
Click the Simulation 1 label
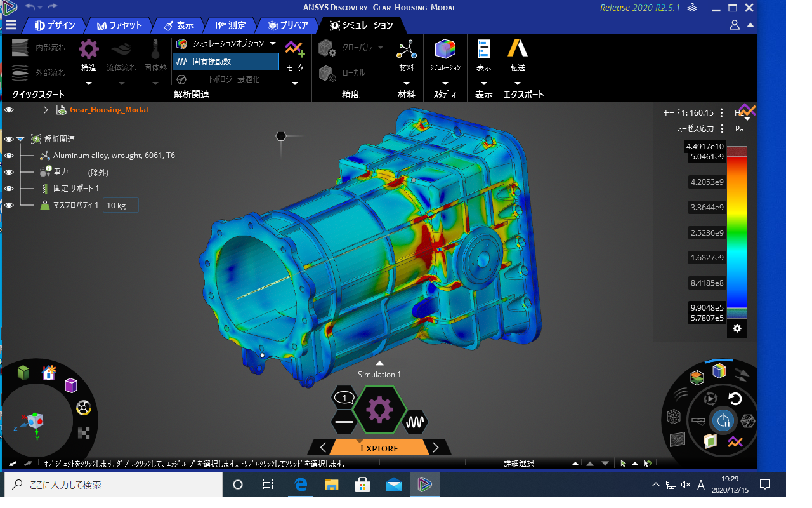pos(379,375)
